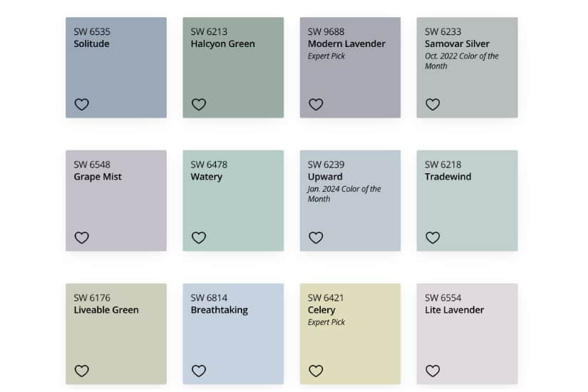Screen dimensions: 588x392
Task: Click "Oct. 2022 Color of the Month" label
Action: 461,61
